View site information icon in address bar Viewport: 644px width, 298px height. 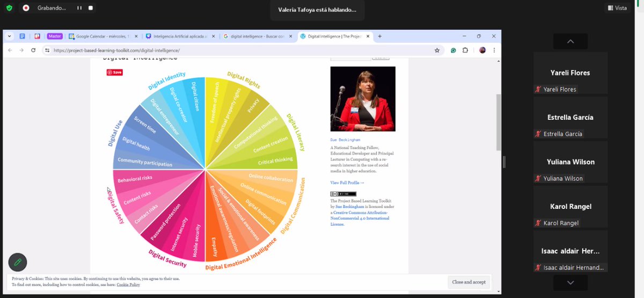pos(47,50)
